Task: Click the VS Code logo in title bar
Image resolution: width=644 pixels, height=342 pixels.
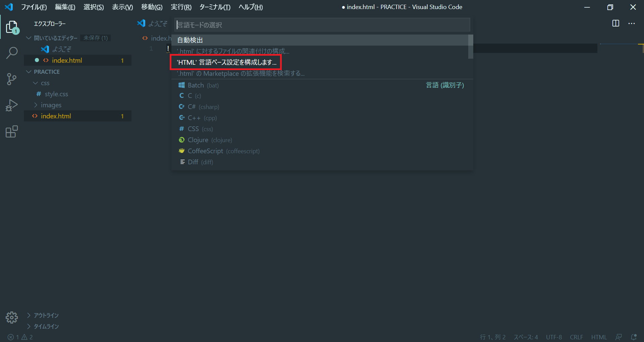Action: [x=9, y=7]
